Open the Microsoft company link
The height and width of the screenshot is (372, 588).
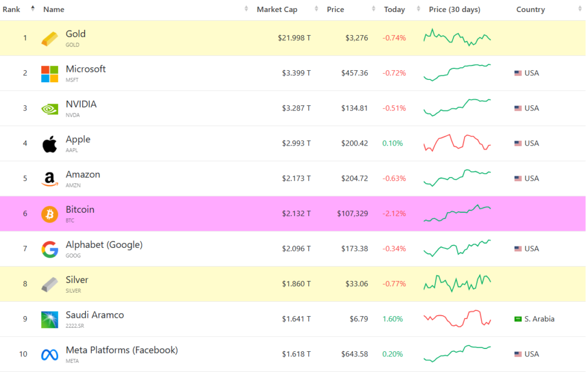click(86, 69)
